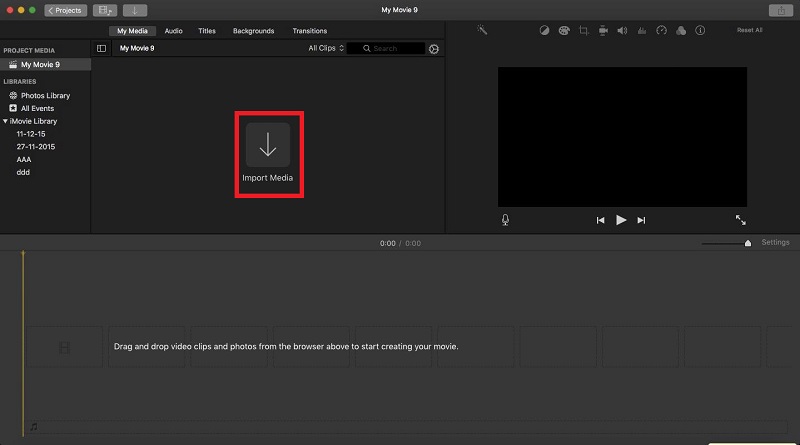Click Reset All adjustments

[x=749, y=30]
